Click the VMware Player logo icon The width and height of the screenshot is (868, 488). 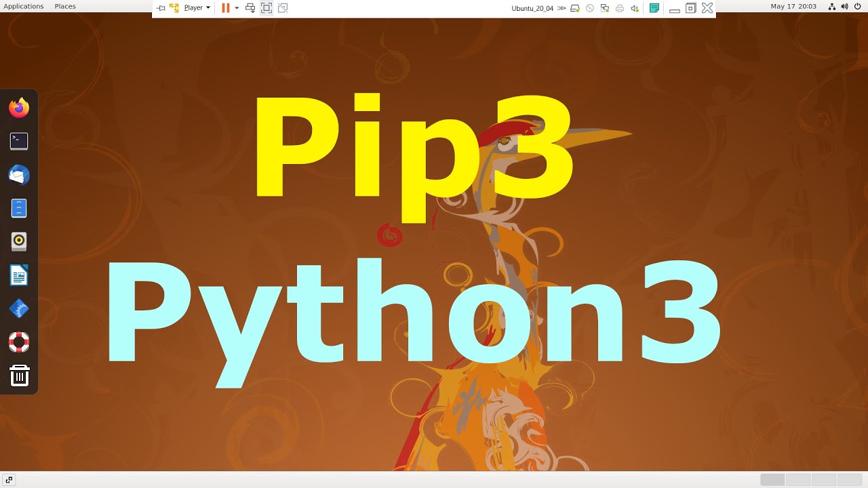[175, 8]
